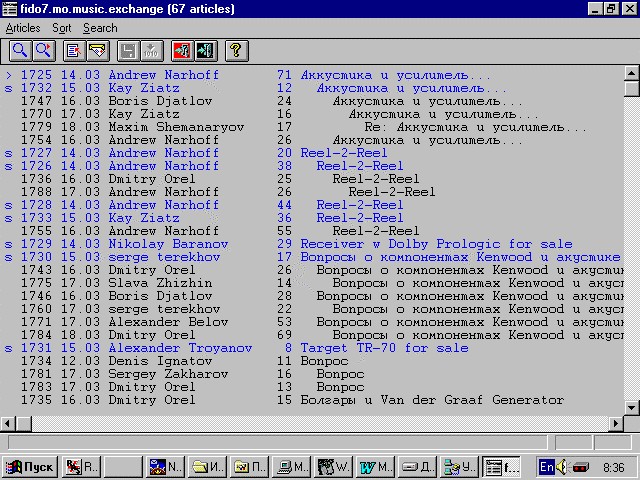Click the Пуск Start button
The image size is (640, 480).
[x=30, y=467]
